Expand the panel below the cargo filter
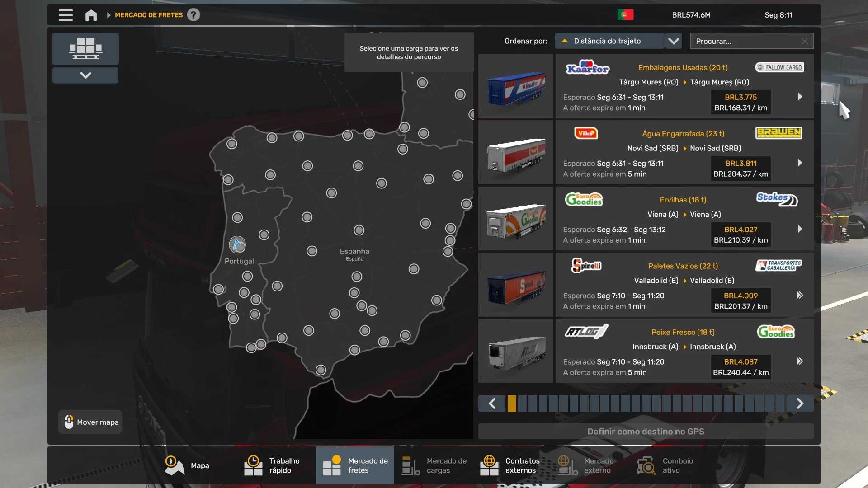This screenshot has height=488, width=868. (85, 75)
